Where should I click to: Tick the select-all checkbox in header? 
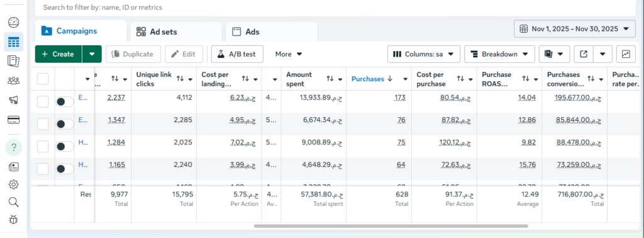click(43, 79)
